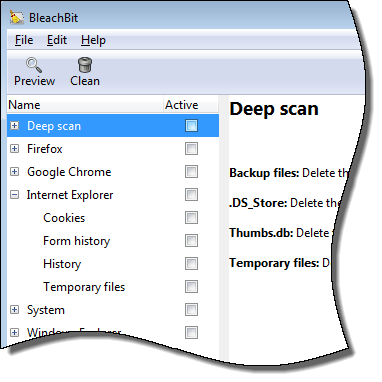Expand the Firefox tree node

(14, 149)
